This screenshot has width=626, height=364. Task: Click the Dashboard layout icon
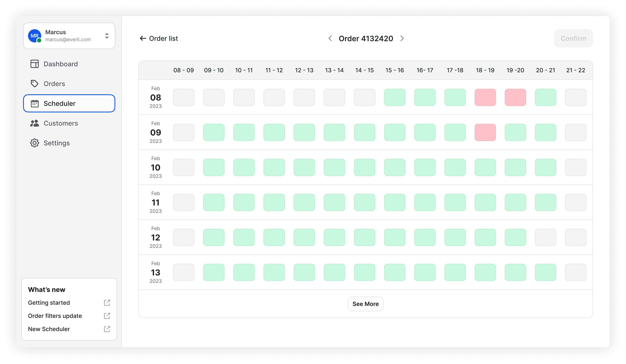point(35,64)
